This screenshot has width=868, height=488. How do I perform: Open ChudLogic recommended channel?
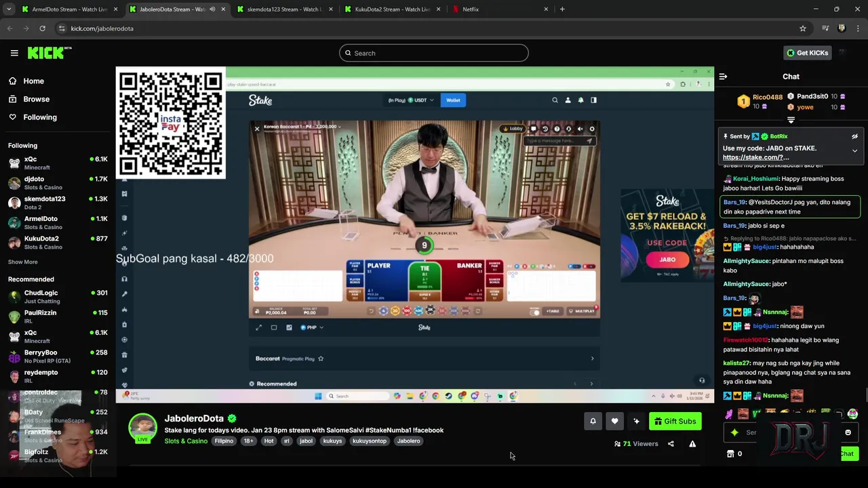(58, 296)
